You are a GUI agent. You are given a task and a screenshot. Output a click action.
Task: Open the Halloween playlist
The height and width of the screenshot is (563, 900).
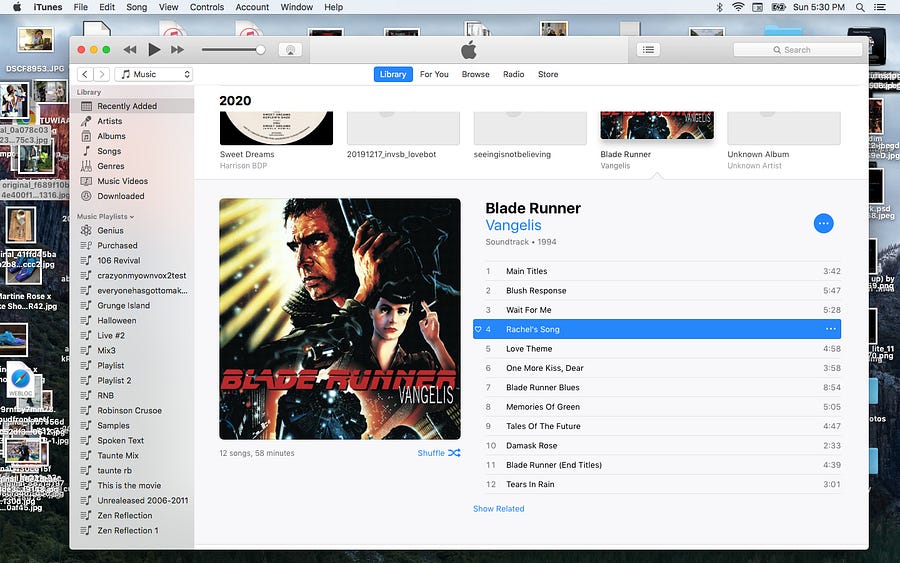(x=132, y=320)
